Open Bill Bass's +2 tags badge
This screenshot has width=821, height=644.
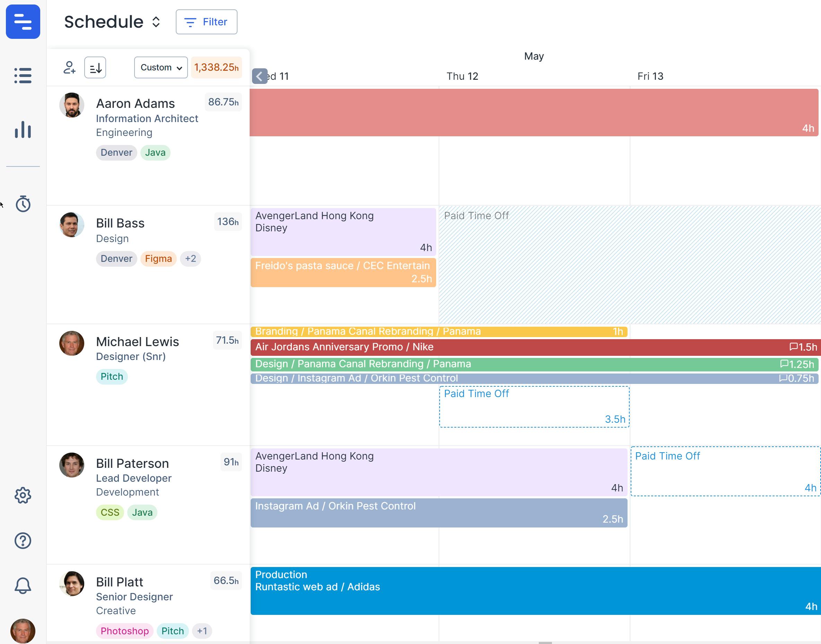pyautogui.click(x=190, y=259)
